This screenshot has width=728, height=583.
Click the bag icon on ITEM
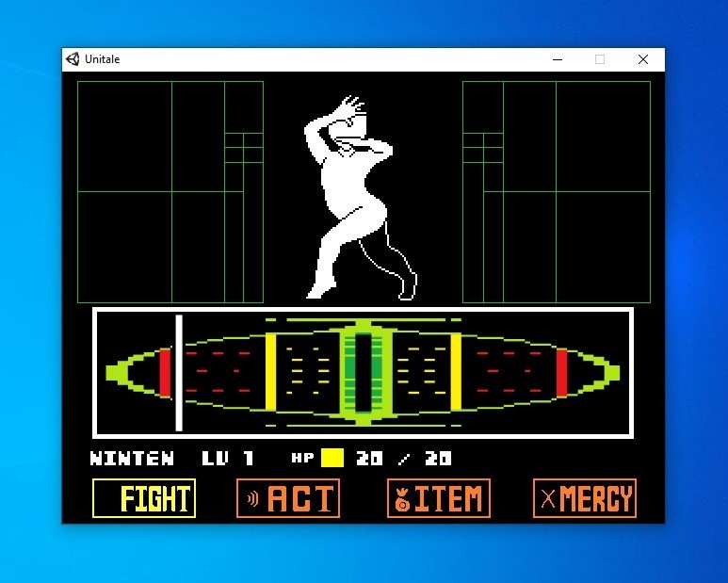point(402,499)
